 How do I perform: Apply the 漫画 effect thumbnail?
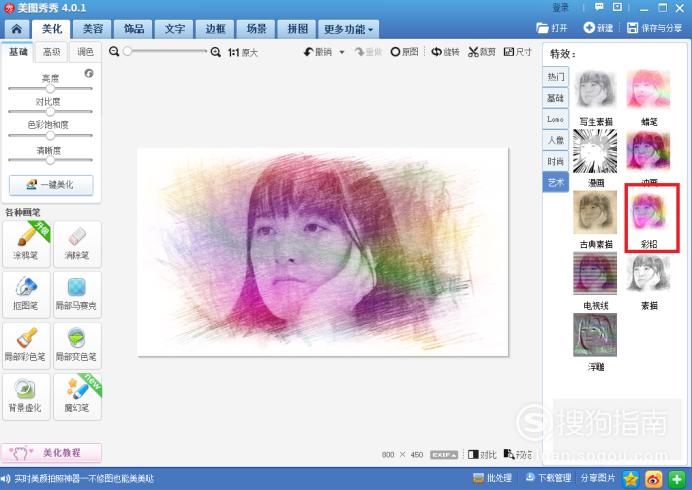tap(595, 151)
